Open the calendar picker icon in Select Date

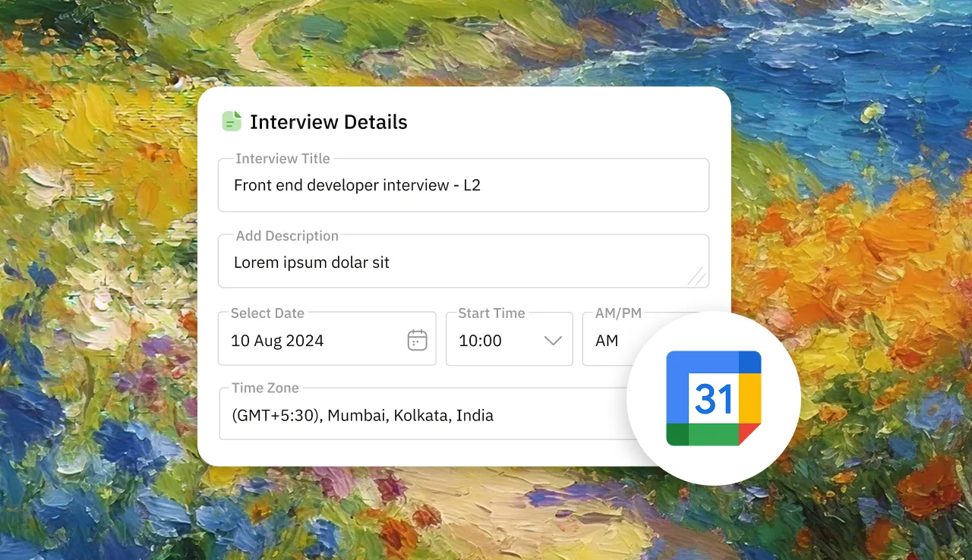417,340
